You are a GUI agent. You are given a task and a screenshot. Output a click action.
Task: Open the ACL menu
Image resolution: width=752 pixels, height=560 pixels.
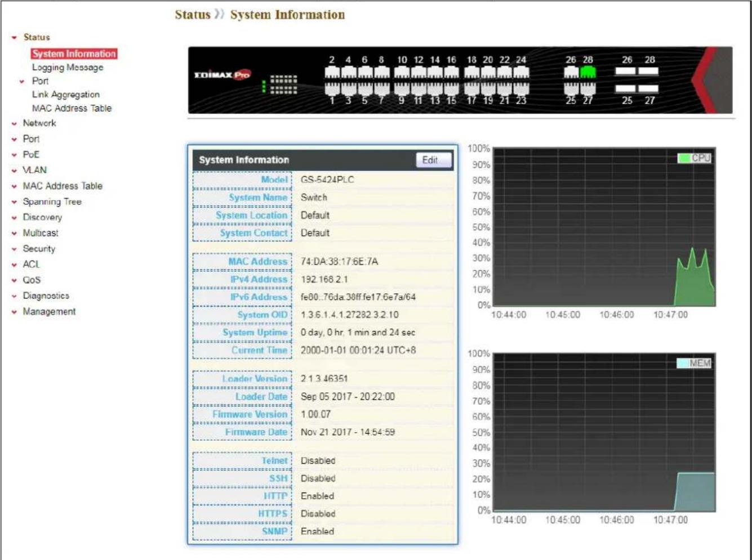(x=31, y=265)
